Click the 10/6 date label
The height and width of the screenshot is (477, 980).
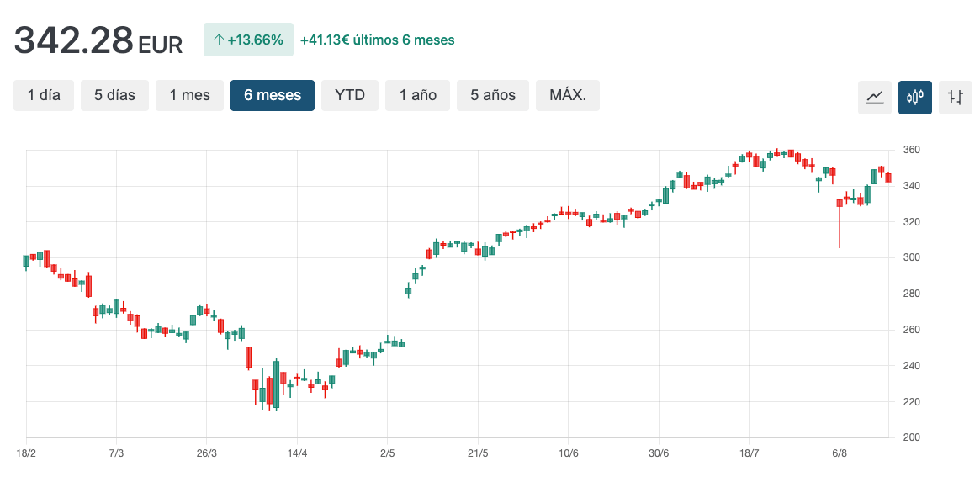tap(568, 453)
